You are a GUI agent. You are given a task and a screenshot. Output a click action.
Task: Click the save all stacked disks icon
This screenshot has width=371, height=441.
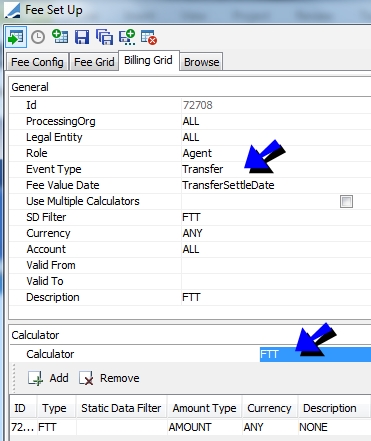point(105,37)
